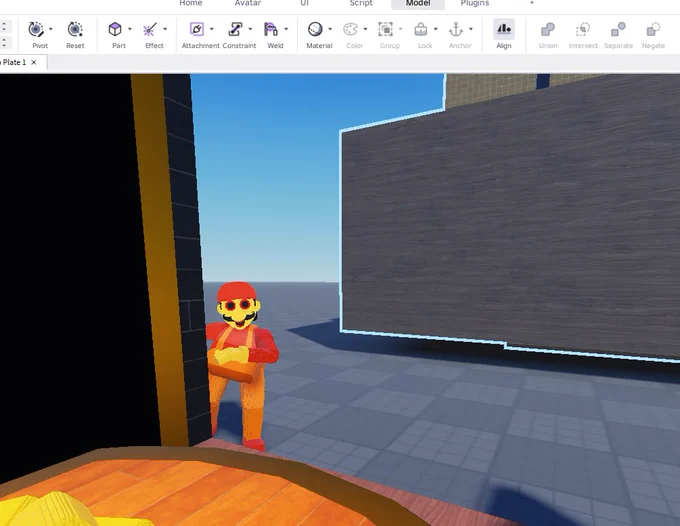Switch to the Script ribbon tab

tap(361, 3)
